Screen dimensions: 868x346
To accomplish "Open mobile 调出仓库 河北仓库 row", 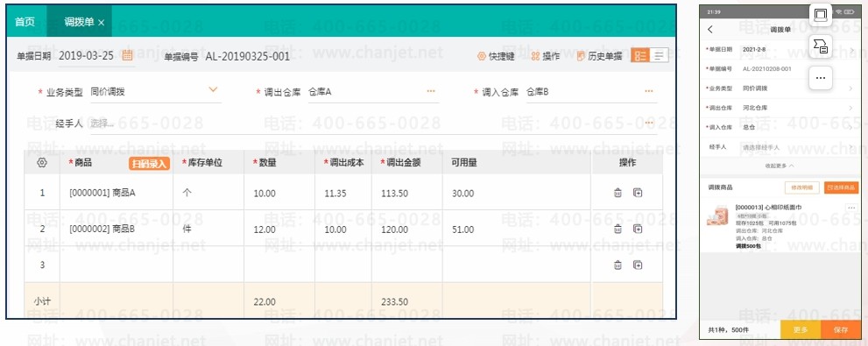I will tap(780, 108).
